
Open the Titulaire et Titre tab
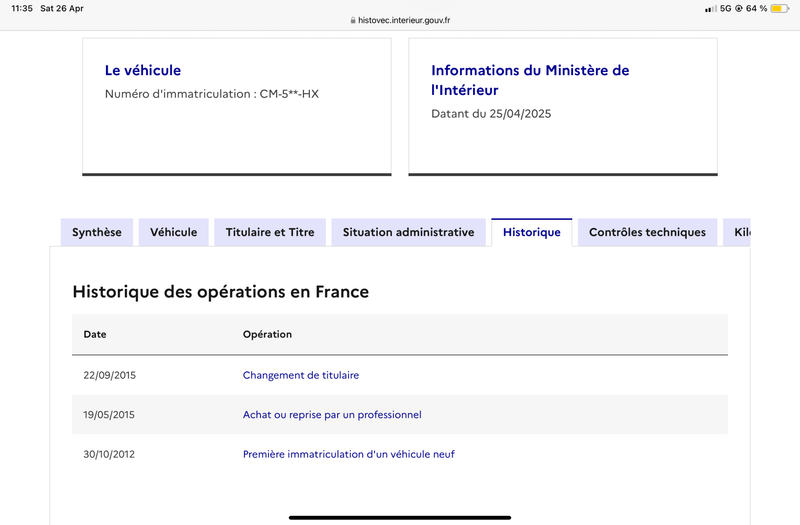pyautogui.click(x=270, y=233)
